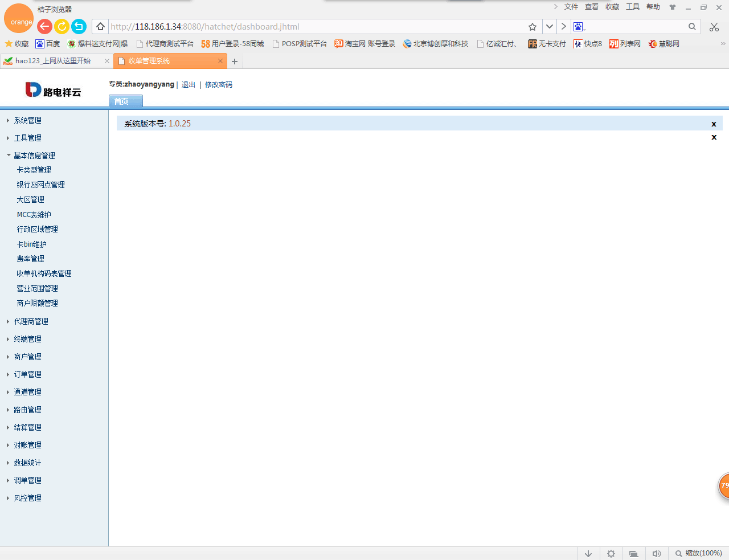This screenshot has width=729, height=560.
Task: Open 银行及网点管理 page
Action: 41,185
